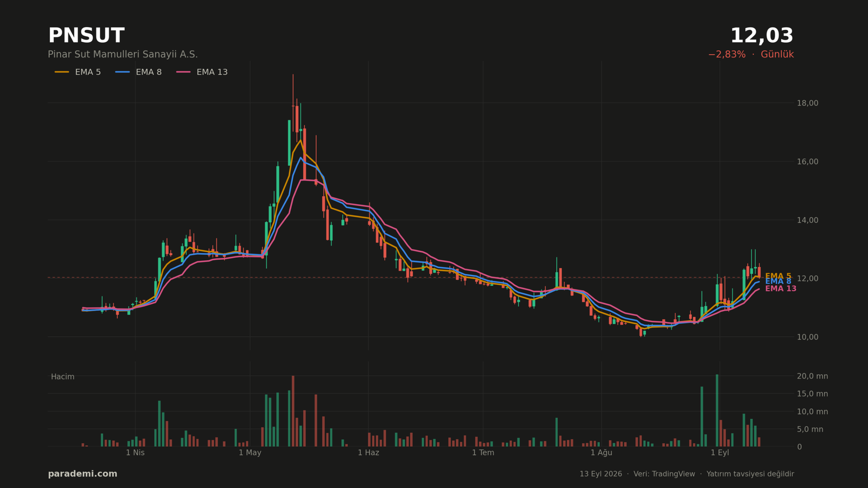
Task: Click the 5,0 mn volume axis label
Action: (x=810, y=429)
